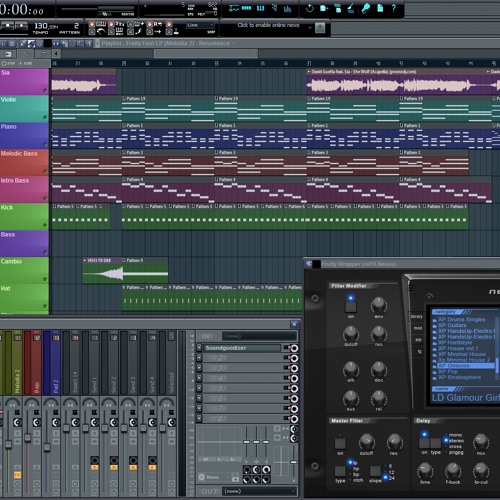Toggle the playlist STEP mode option
The width and height of the screenshot is (500, 500).
coord(8,63)
